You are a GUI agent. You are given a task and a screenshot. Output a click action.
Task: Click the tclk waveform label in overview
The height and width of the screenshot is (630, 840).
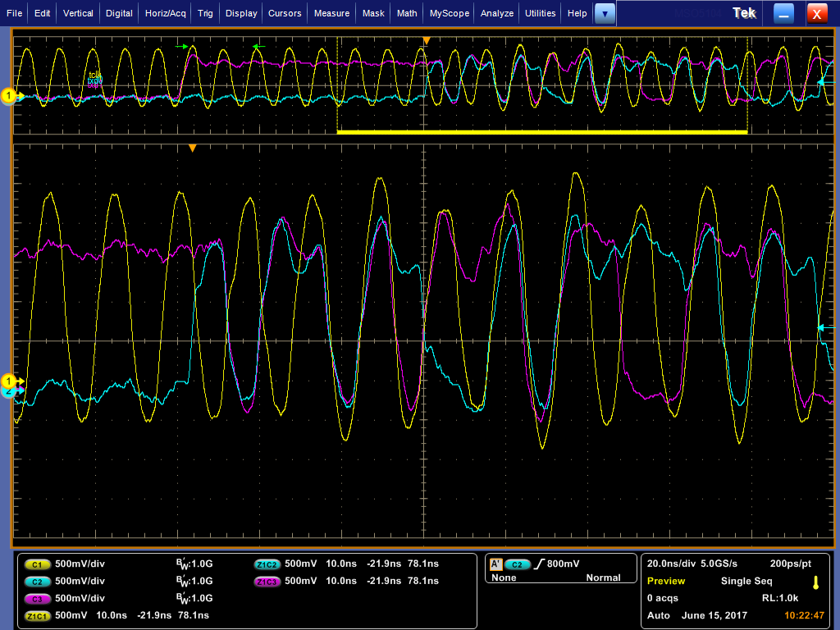click(x=95, y=75)
